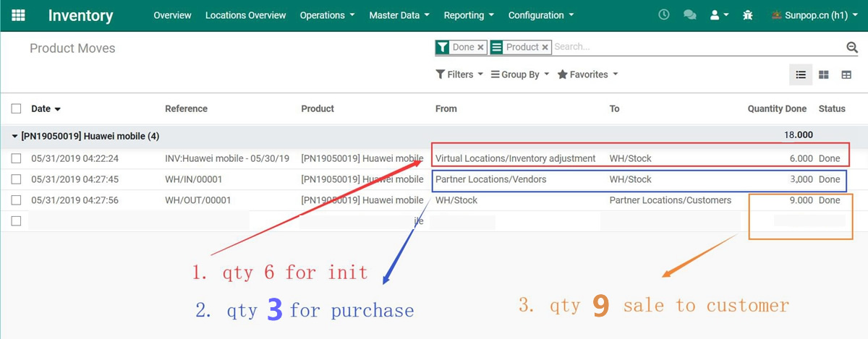This screenshot has height=339, width=868.
Task: Open the Filters dropdown
Action: click(x=459, y=74)
